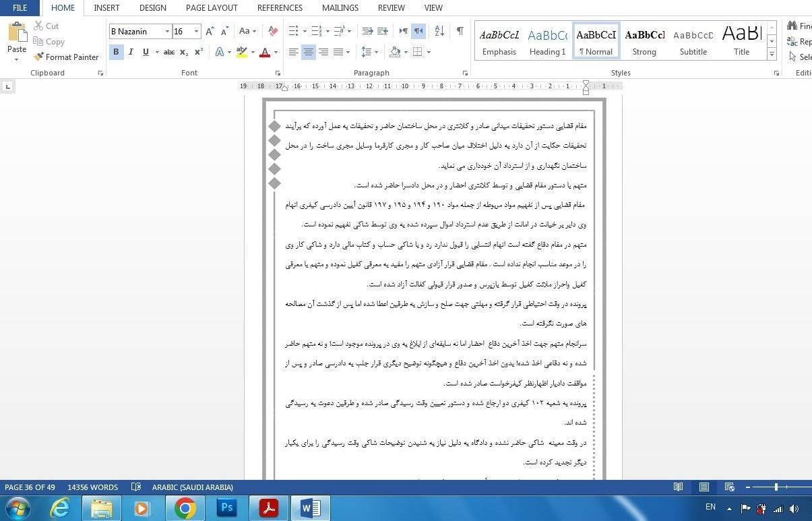The height and width of the screenshot is (521, 812).
Task: Sort the selected paragraphs
Action: tap(439, 31)
